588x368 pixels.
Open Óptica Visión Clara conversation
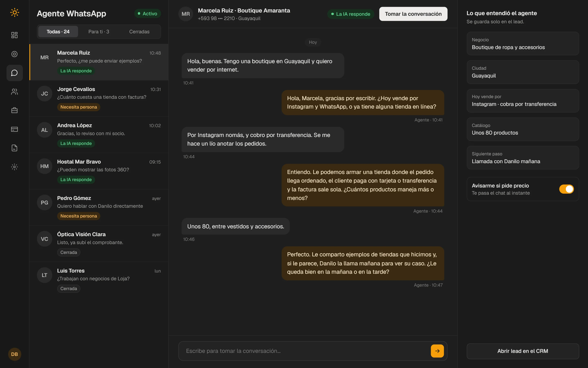coord(99,244)
